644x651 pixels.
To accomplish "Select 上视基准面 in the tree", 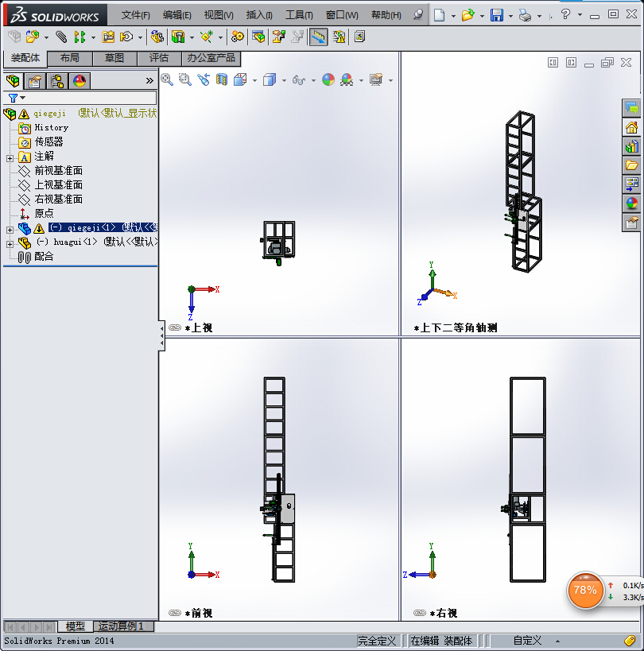I will [x=59, y=184].
